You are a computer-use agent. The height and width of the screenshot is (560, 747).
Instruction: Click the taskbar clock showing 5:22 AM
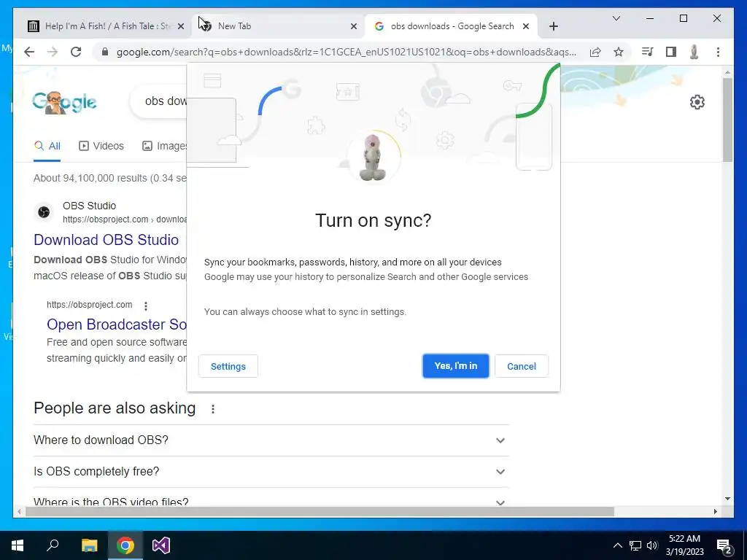point(684,545)
